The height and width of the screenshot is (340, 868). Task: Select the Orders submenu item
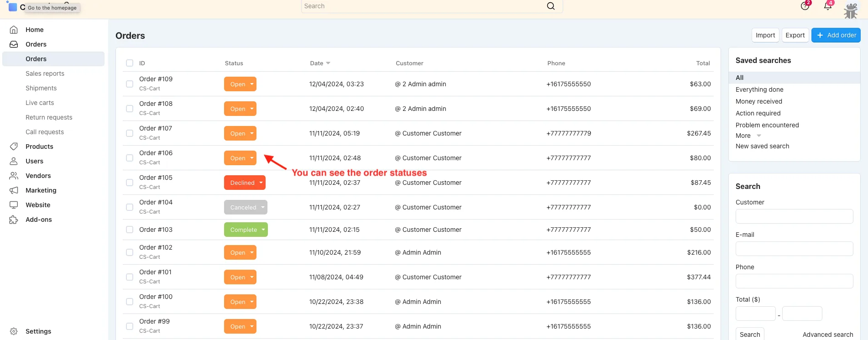[x=53, y=59]
